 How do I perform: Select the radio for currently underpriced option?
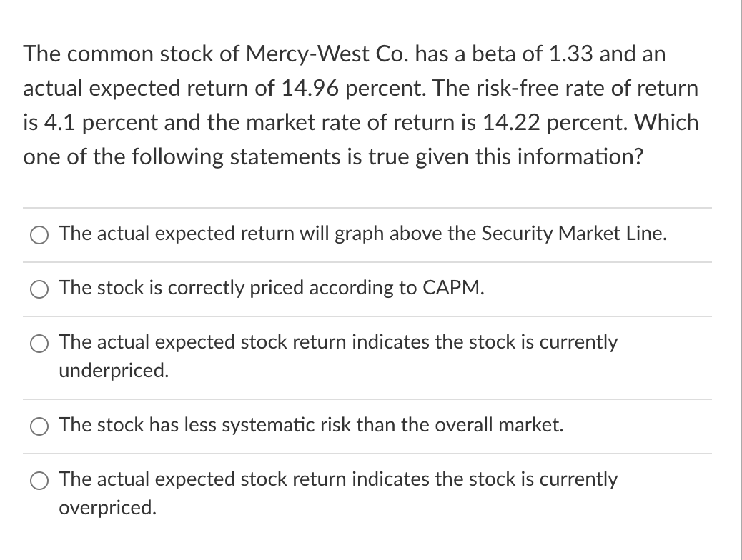39,344
